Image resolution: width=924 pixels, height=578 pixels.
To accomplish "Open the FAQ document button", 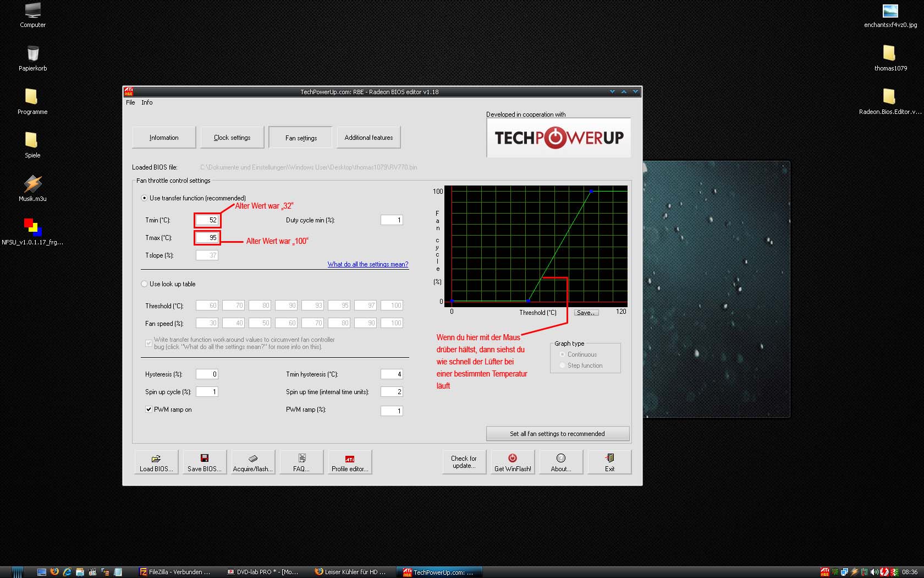I will pyautogui.click(x=301, y=462).
